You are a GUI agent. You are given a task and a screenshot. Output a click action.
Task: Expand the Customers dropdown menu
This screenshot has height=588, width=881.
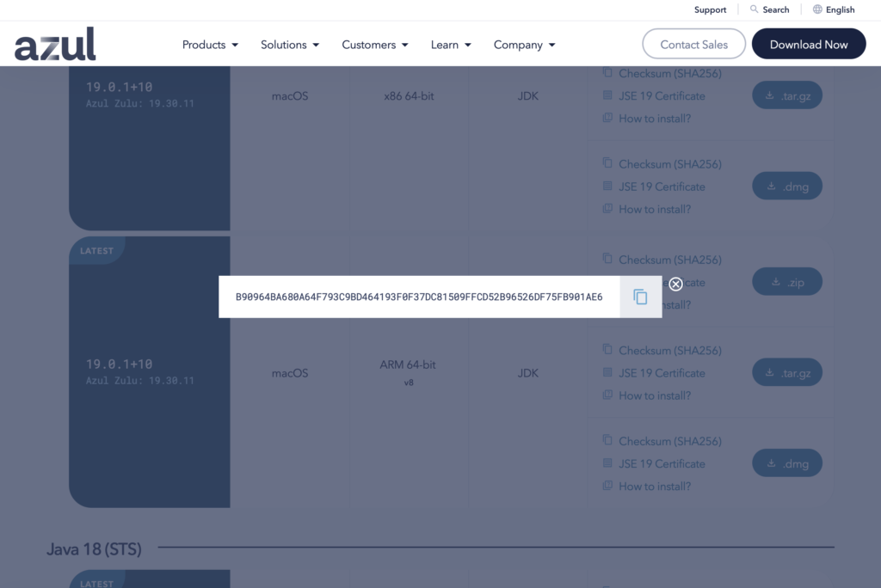pyautogui.click(x=374, y=45)
